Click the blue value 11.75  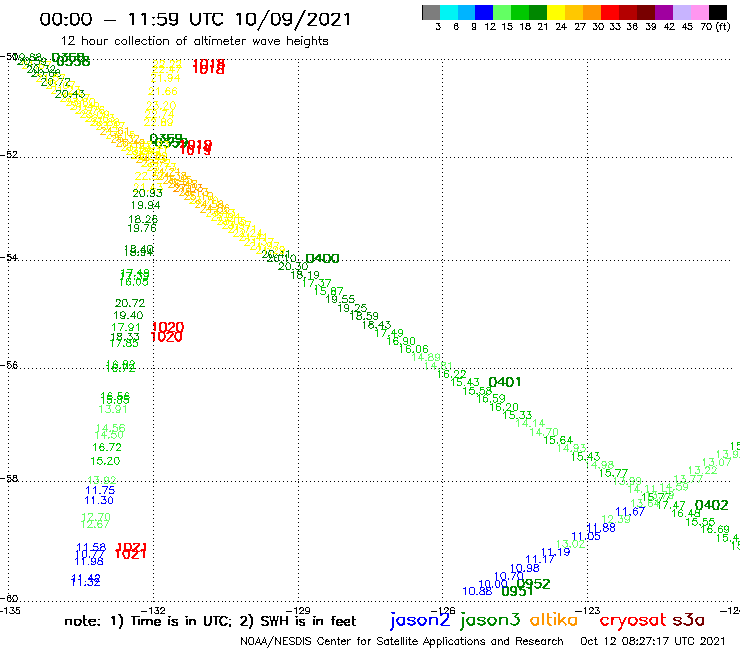coord(100,490)
